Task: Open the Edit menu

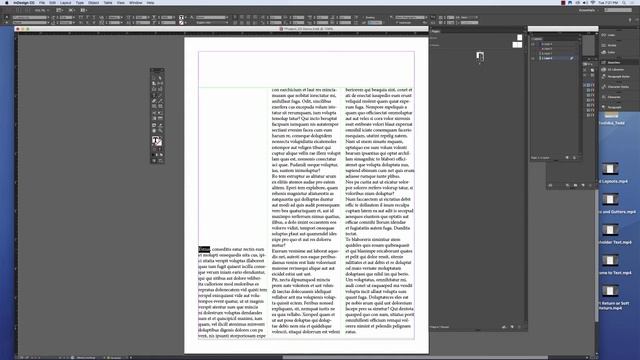Action: click(x=52, y=3)
